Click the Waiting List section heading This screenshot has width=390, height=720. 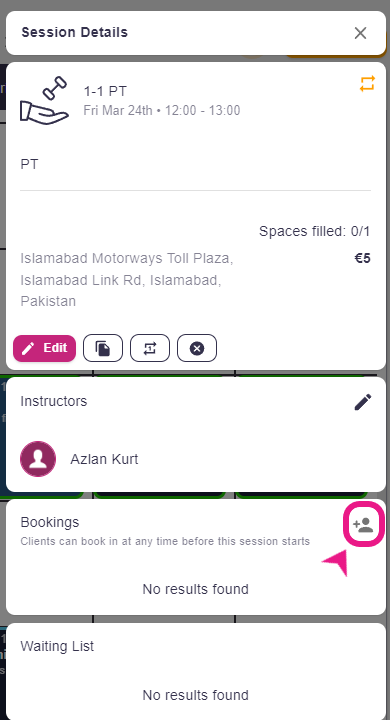[57, 646]
